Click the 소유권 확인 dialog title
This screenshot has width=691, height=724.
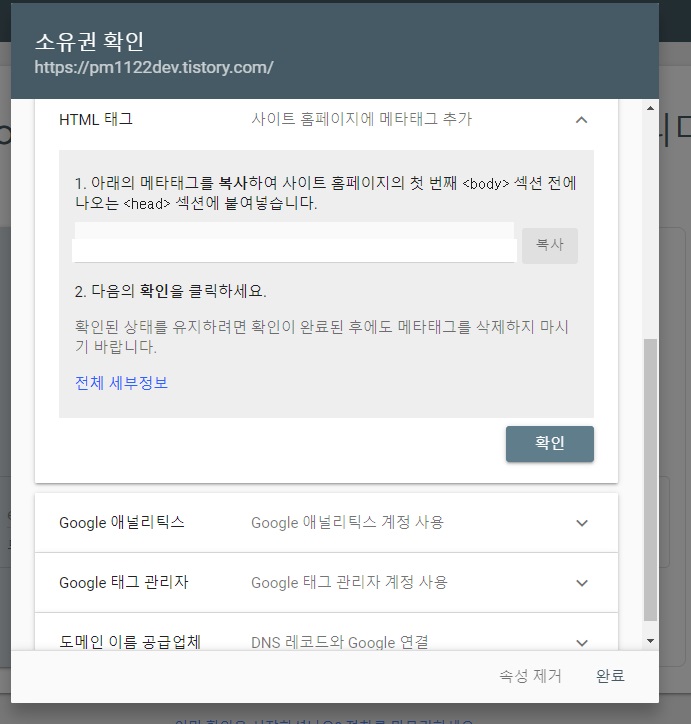[x=90, y=42]
